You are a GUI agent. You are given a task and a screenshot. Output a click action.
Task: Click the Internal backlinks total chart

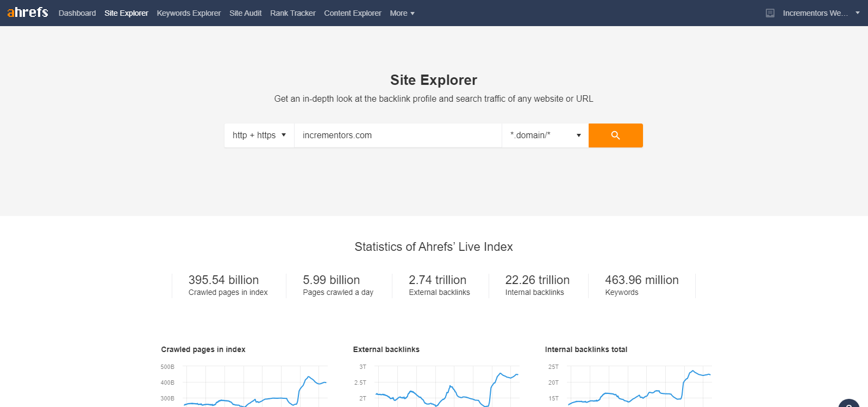(x=629, y=385)
